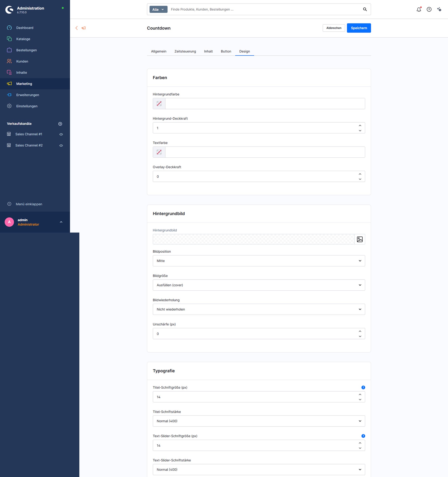Click the admin avatar circle
Viewport: 448px width, 477px height.
pos(9,222)
